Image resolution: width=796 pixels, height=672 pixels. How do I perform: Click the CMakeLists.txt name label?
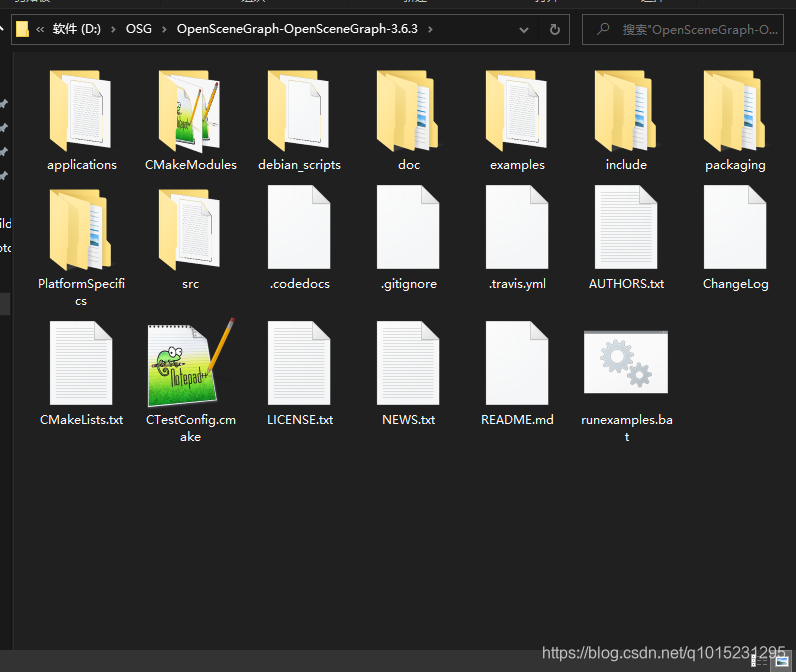81,420
